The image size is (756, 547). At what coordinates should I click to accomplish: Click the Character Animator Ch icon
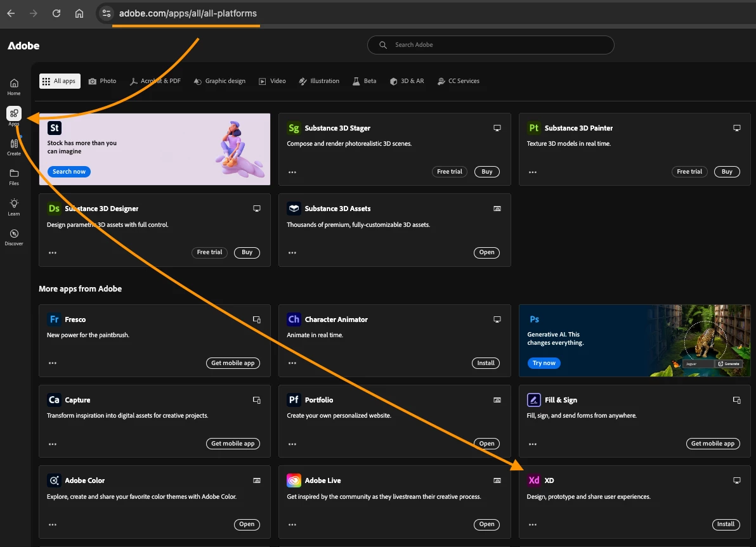click(294, 319)
